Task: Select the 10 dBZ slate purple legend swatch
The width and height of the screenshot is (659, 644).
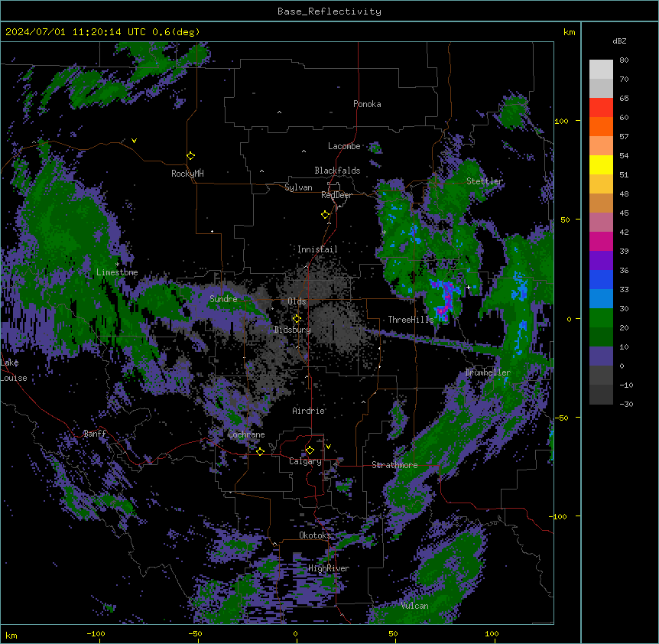Action: pos(601,356)
